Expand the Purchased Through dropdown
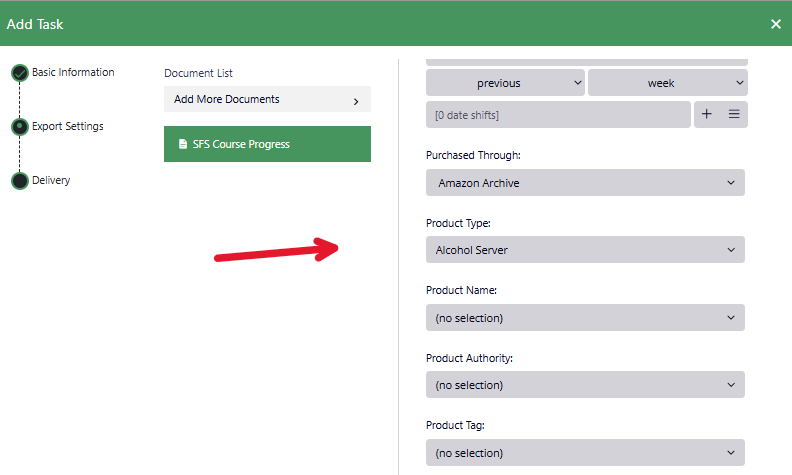The image size is (792, 475). coord(585,183)
